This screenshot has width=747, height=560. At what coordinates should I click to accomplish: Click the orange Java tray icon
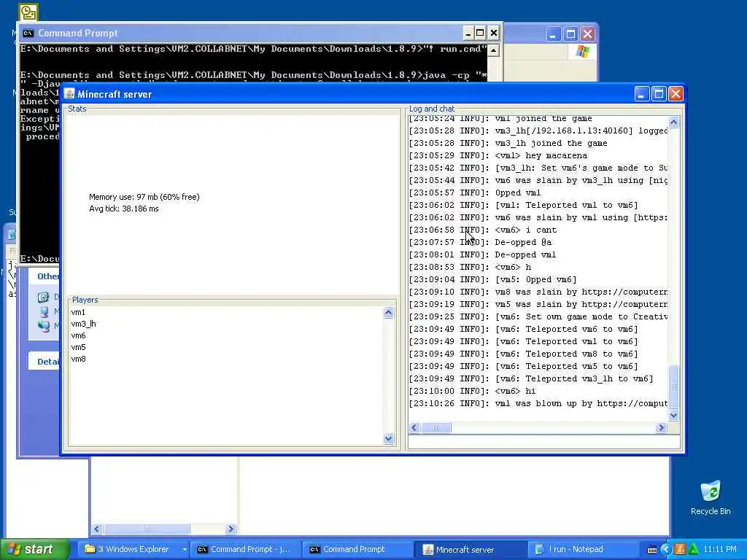tap(679, 550)
